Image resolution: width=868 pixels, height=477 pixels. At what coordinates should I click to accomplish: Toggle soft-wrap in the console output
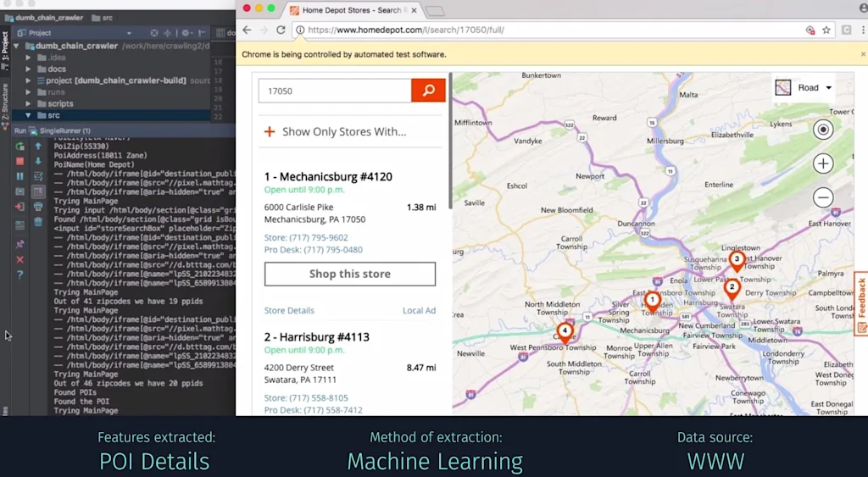pyautogui.click(x=38, y=176)
